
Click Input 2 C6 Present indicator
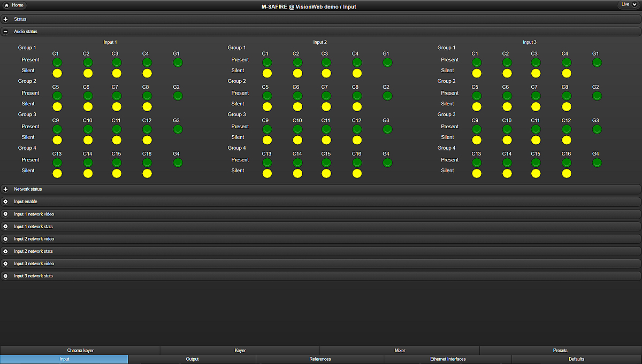[297, 96]
